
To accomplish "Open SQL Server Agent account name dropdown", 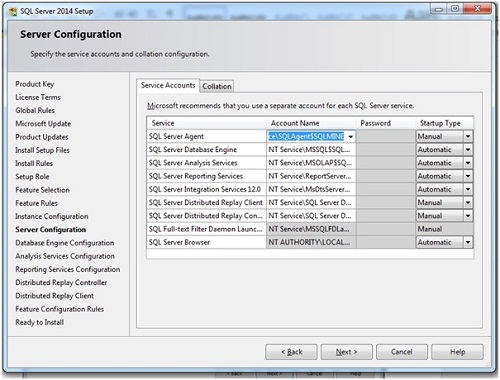I will coord(351,137).
